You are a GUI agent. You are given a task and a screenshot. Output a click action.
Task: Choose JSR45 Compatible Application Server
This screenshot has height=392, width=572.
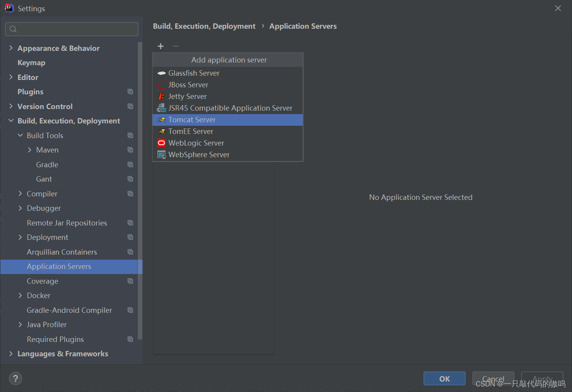pos(228,108)
